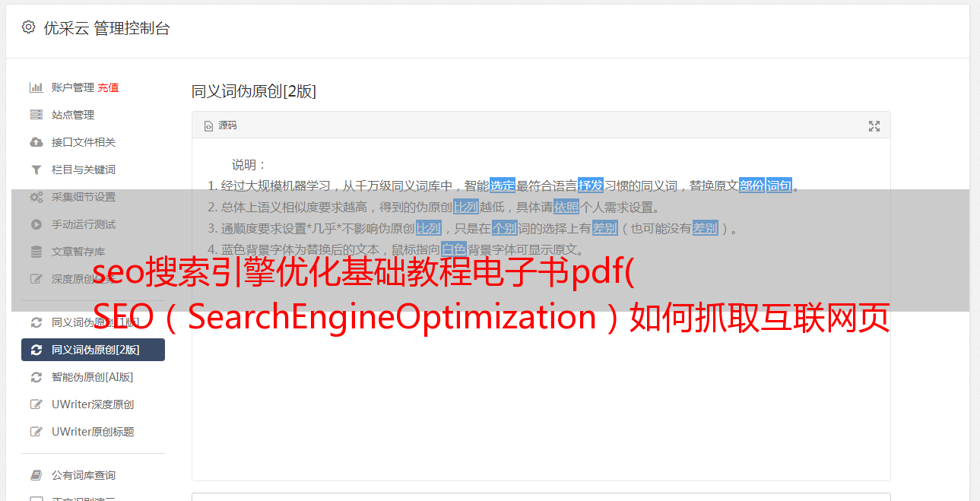The height and width of the screenshot is (501, 980).
Task: Toggle the 源码 source view button
Action: coord(220,125)
